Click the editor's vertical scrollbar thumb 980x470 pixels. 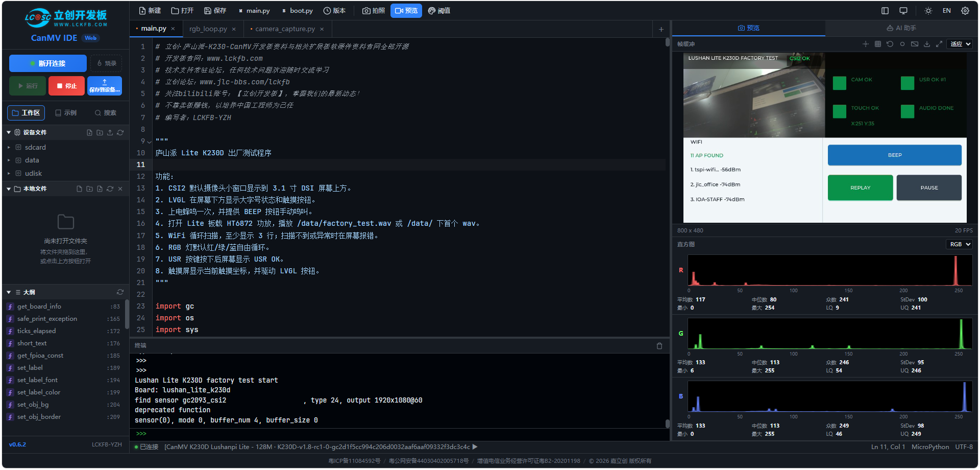pyautogui.click(x=668, y=42)
